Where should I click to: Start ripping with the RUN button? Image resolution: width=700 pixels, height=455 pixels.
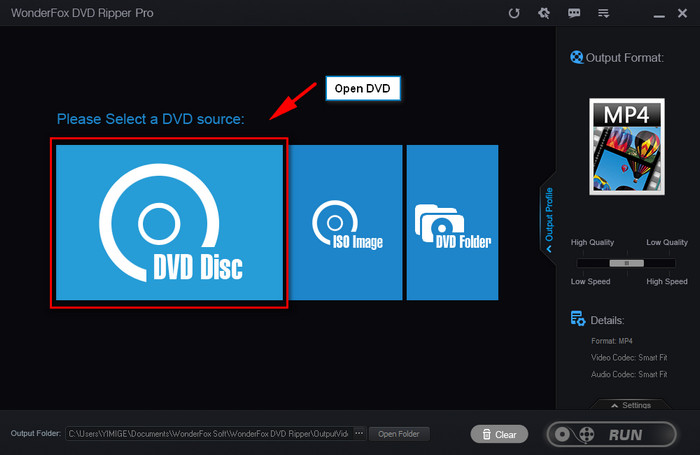point(612,434)
